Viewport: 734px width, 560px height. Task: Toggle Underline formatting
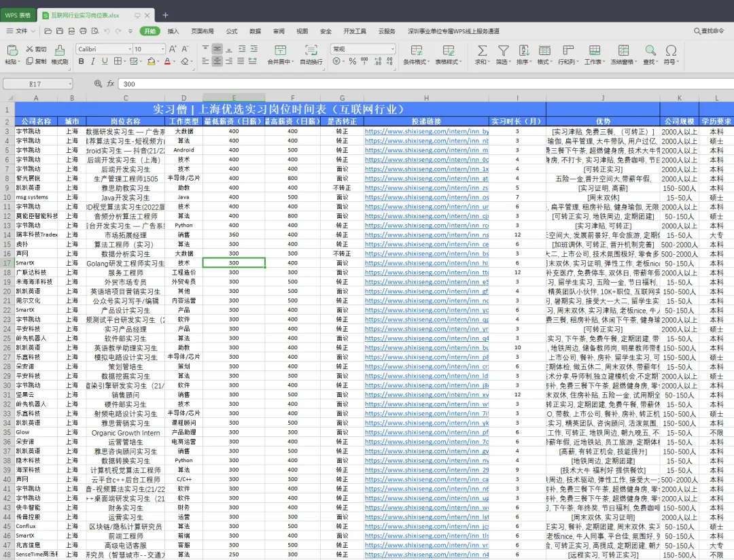(105, 61)
